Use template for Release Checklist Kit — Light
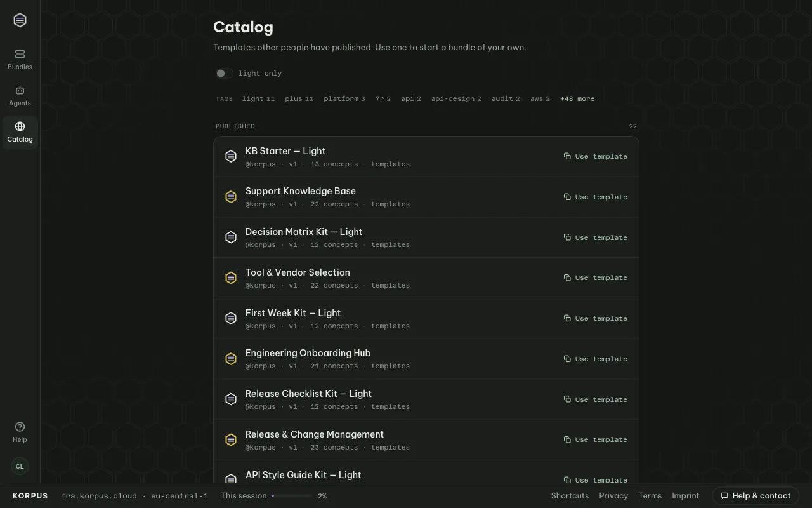Screen dimensions: 812x508 point(595,399)
